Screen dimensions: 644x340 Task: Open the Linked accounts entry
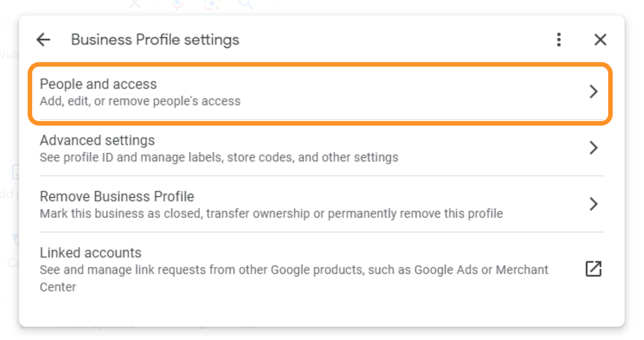321,269
